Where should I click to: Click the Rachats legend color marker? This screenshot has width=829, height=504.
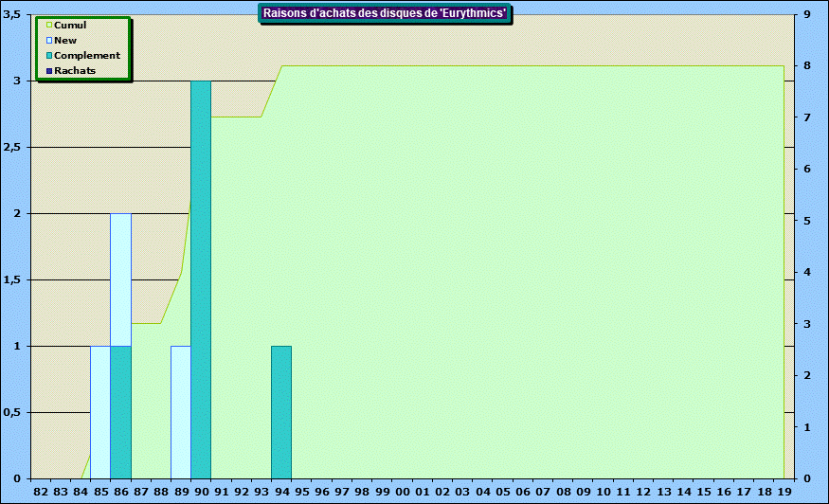[x=49, y=71]
